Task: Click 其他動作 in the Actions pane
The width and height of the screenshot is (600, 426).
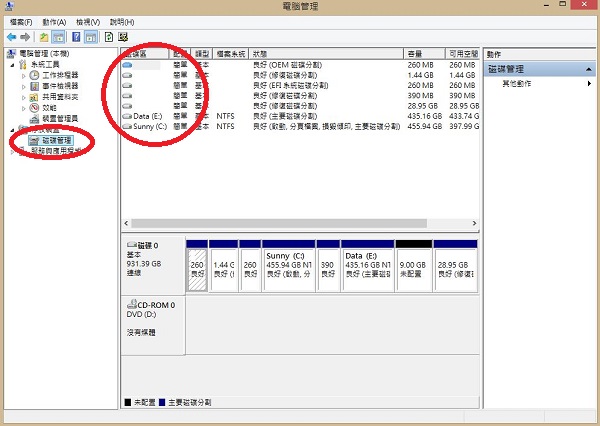Action: click(517, 83)
